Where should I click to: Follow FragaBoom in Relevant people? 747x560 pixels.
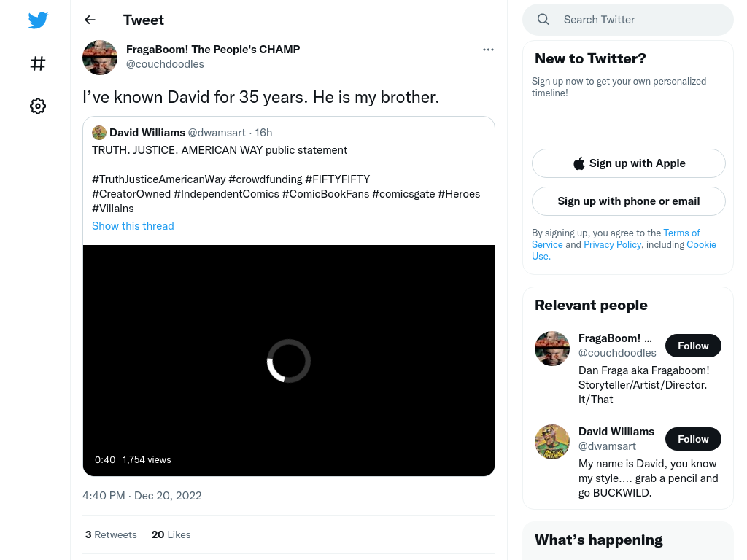[693, 346]
